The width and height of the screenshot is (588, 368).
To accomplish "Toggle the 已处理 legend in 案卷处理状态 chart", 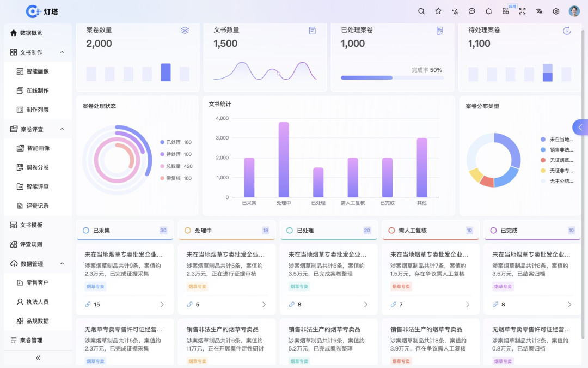I will pyautogui.click(x=175, y=142).
